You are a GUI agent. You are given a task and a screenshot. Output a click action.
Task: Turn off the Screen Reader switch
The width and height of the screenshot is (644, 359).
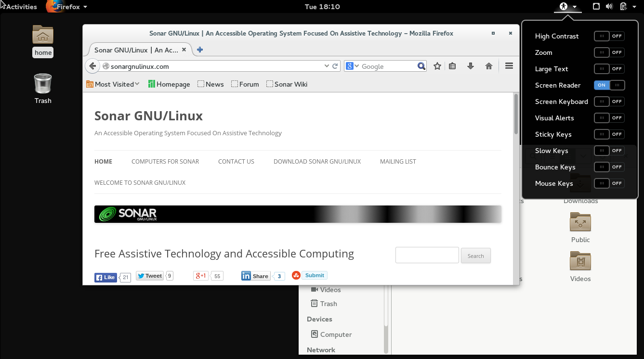click(x=609, y=85)
